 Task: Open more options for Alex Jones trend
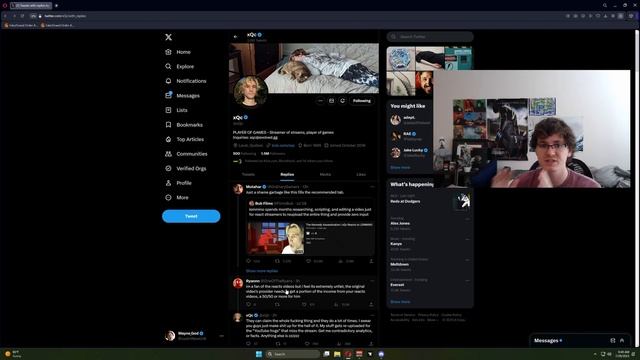[x=467, y=219]
